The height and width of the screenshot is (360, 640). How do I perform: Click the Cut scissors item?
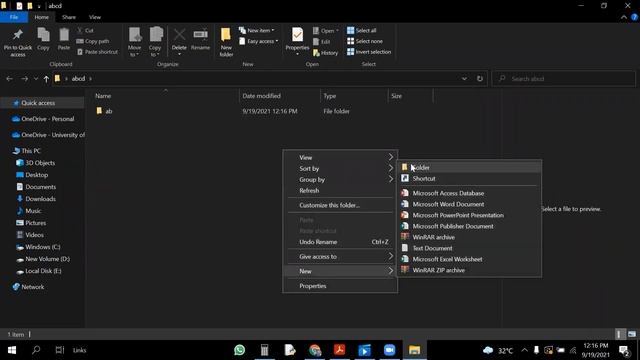tap(85, 31)
